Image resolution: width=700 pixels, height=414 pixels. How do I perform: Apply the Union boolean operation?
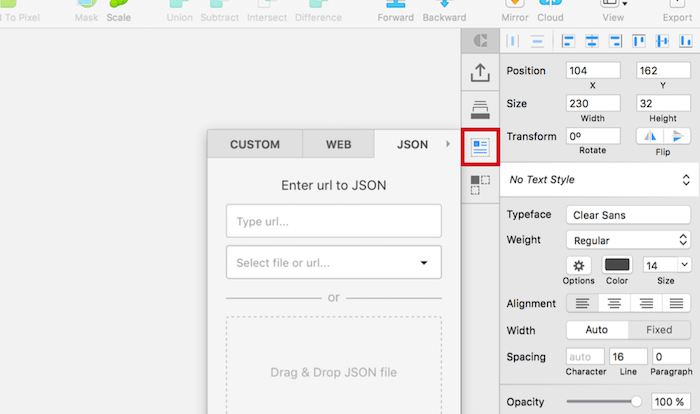click(179, 4)
